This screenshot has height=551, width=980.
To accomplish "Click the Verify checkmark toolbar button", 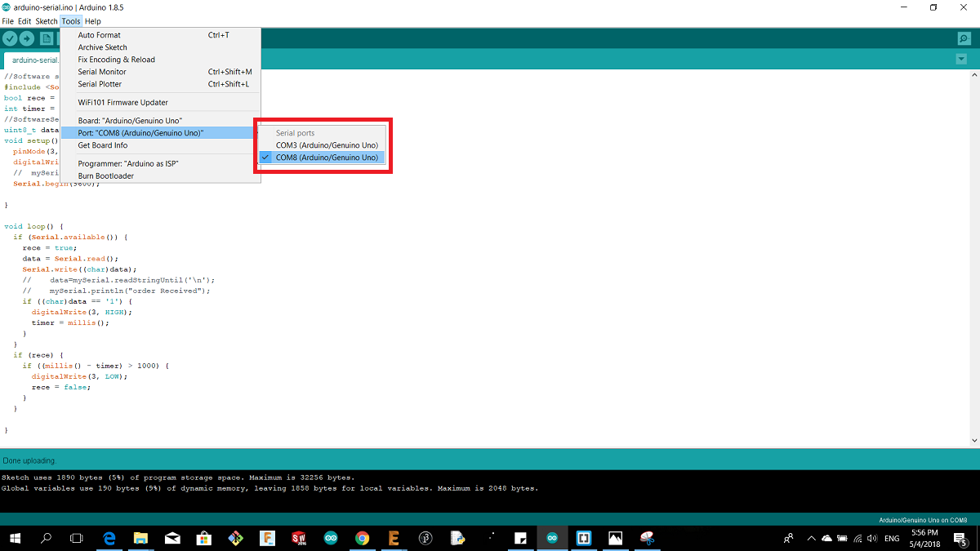I will pos(10,38).
